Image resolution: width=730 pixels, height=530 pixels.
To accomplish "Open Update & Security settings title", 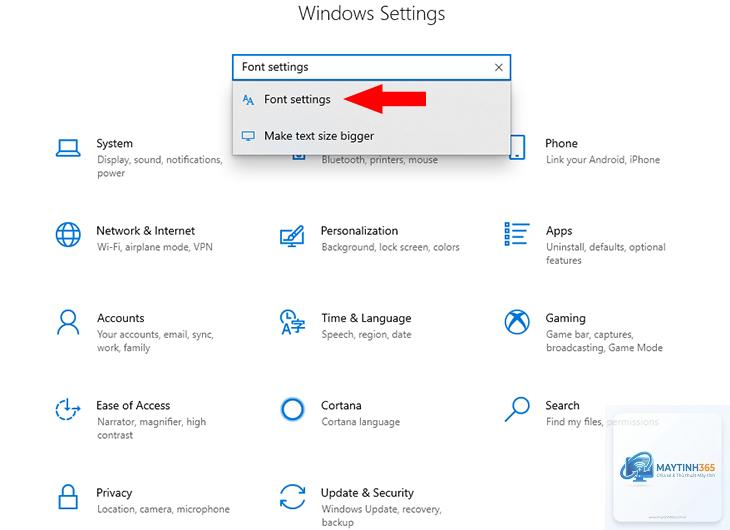I will click(367, 493).
